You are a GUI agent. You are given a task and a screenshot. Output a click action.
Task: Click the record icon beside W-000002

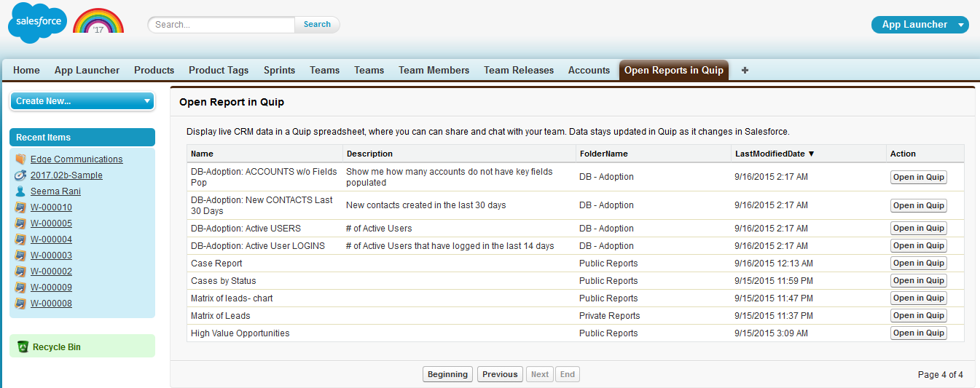[20, 272]
